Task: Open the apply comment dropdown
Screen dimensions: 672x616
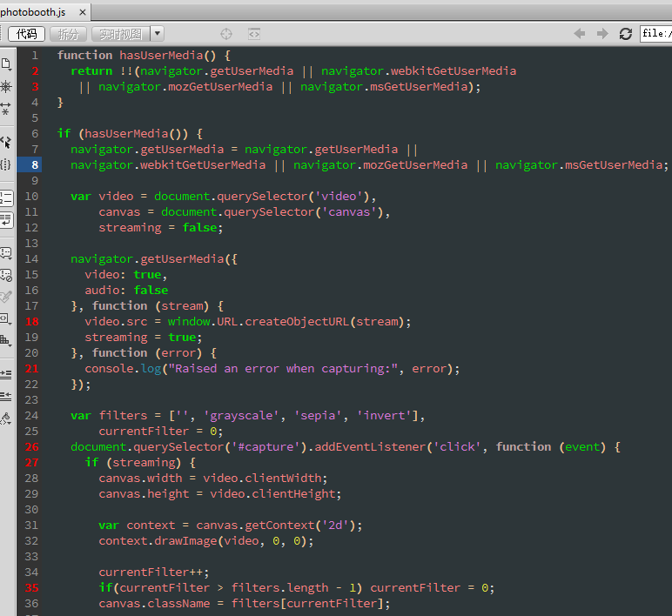Action: [6, 253]
